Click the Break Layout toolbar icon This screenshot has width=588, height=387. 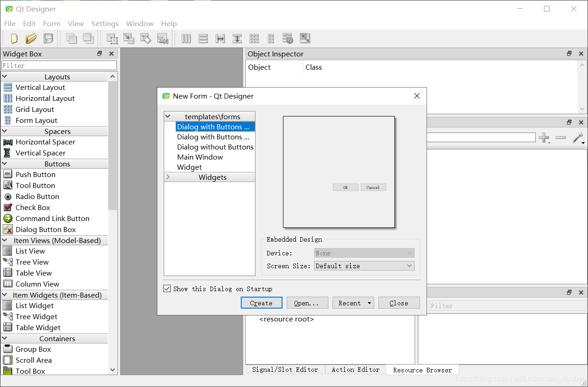pos(288,39)
